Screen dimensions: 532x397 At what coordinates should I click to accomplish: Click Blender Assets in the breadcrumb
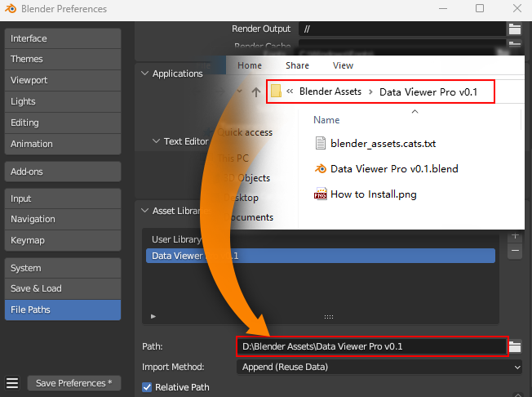coord(330,91)
